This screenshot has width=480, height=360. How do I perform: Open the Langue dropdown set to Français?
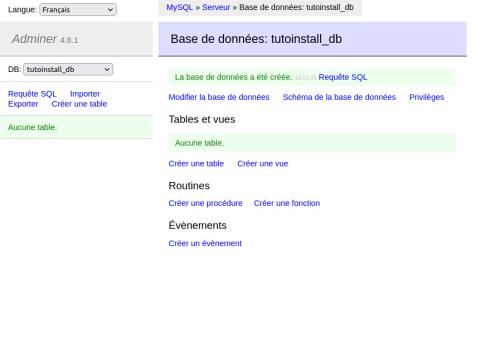click(x=78, y=9)
